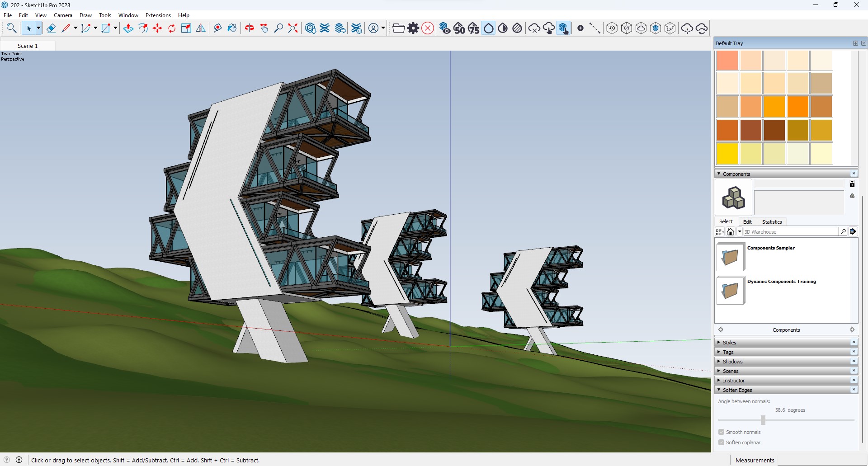Select an orange swatch in the color tray
868x466 pixels.
tap(798, 107)
